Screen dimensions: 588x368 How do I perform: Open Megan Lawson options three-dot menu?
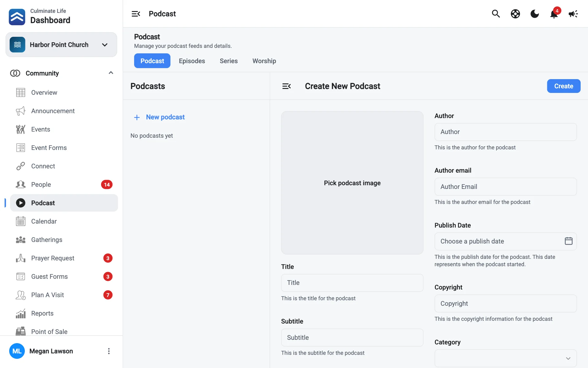pyautogui.click(x=109, y=351)
